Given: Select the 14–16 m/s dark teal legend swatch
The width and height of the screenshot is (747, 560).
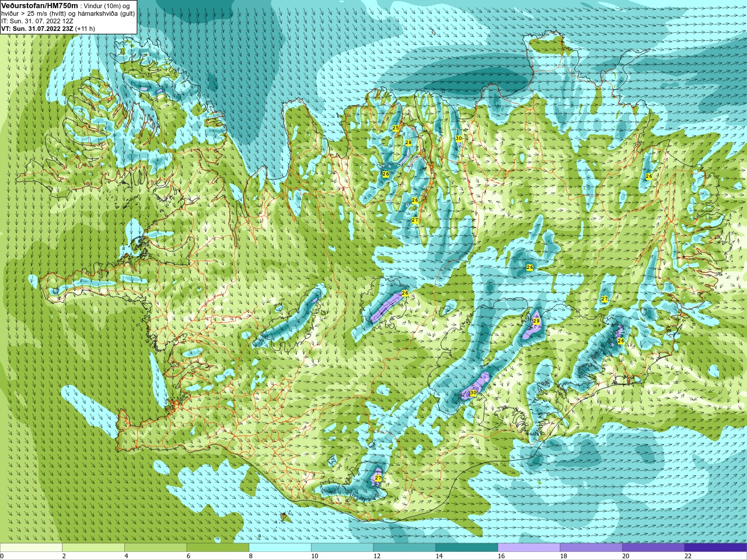Looking at the screenshot, I should point(467,547).
